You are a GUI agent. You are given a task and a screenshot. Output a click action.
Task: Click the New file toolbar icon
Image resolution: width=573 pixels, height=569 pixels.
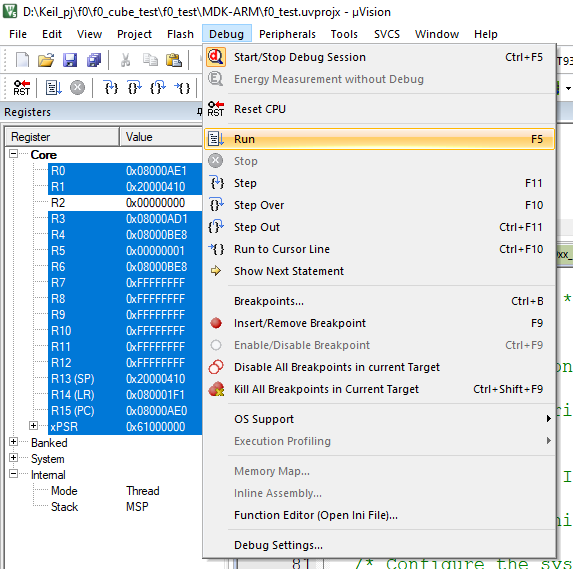22,59
